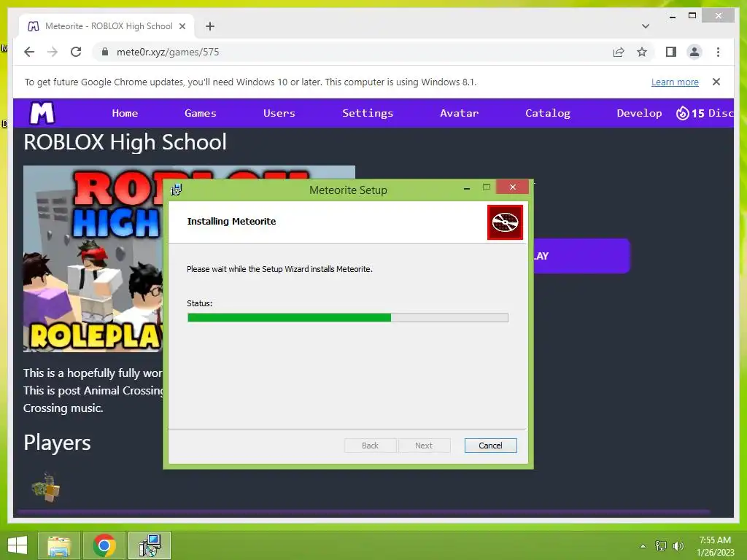Click the ROBLOX High School page heading
This screenshot has height=560, width=747.
125,142
